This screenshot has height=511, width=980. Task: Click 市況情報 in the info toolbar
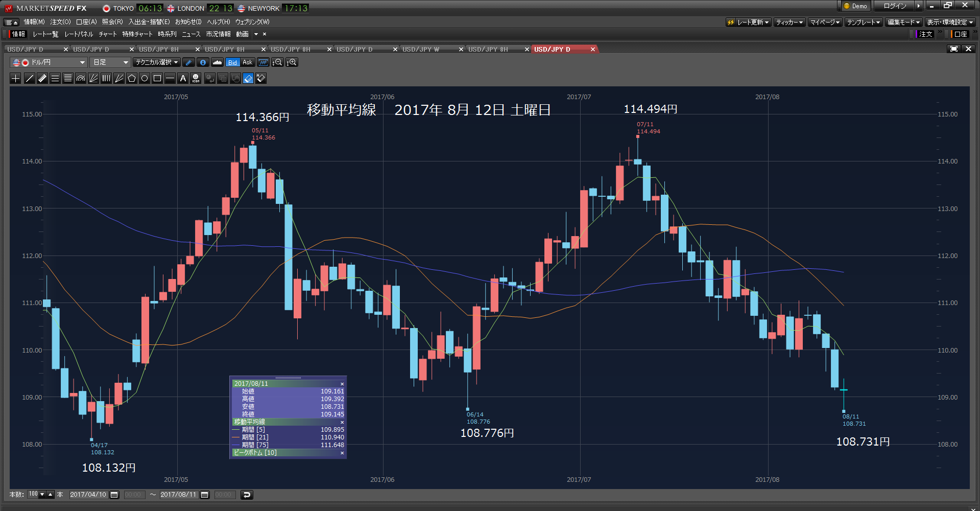point(218,34)
